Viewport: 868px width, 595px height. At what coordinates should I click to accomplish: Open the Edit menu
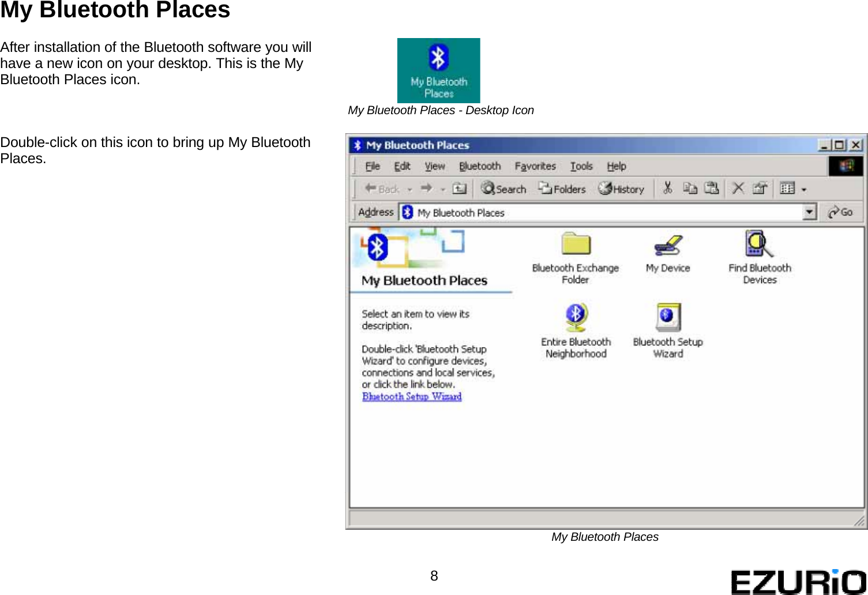coord(402,166)
